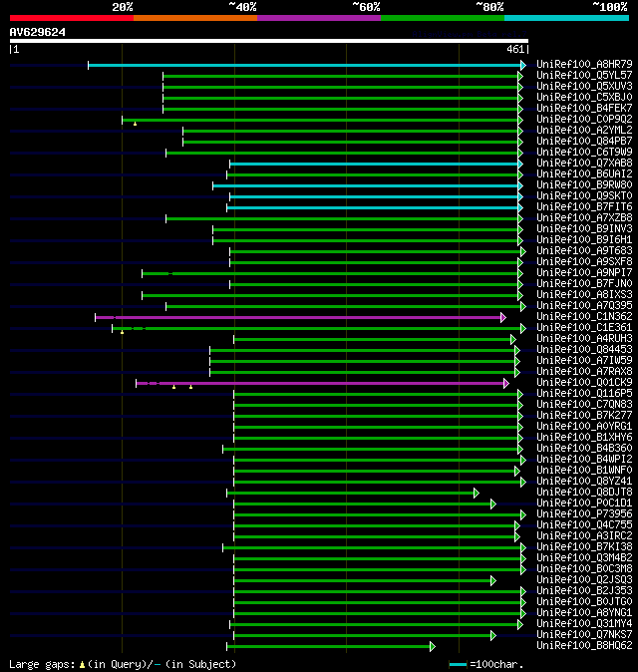The image size is (638, 672).
Task: Select hit label UniRef100_Q7XAB8
Action: coord(584,163)
